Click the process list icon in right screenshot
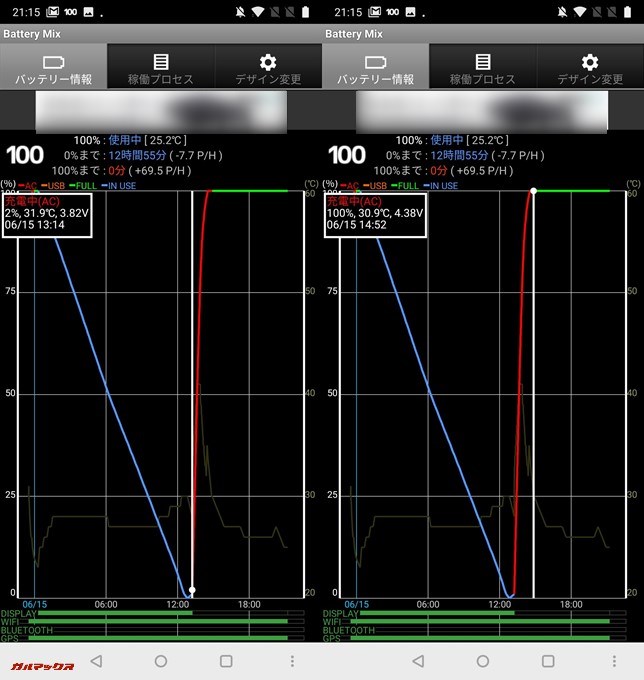Image resolution: width=644 pixels, height=680 pixels. [x=483, y=61]
